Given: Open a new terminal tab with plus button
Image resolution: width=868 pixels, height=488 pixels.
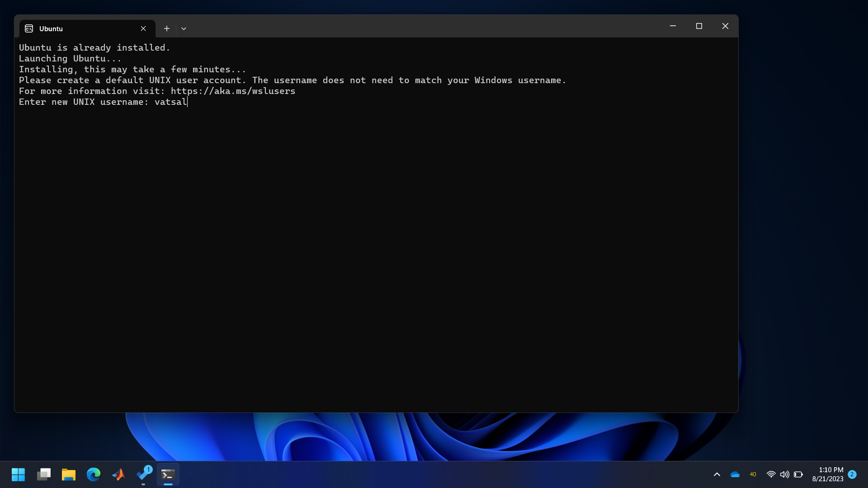Looking at the screenshot, I should [167, 28].
